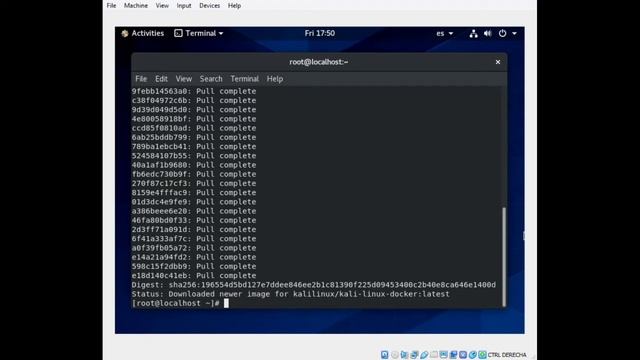Click the line starting e14a21a94fd2
Image resolution: width=640 pixels, height=360 pixels.
click(194, 257)
